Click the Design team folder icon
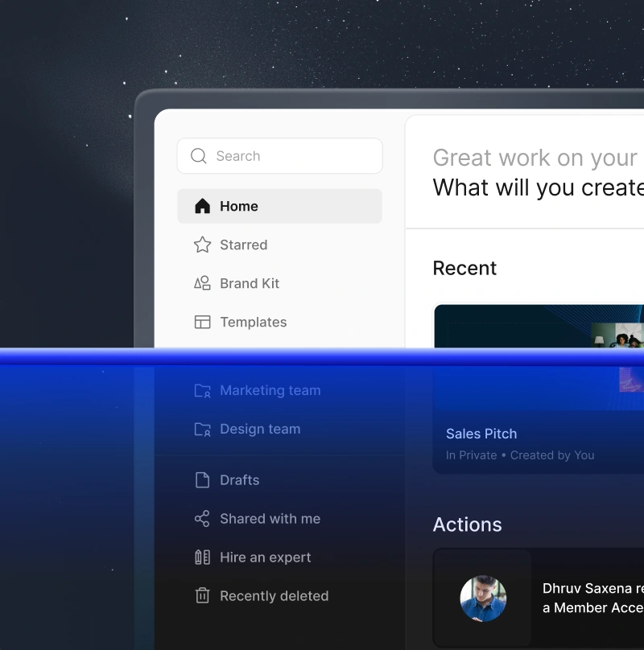Viewport: 644px width, 650px height. point(203,429)
